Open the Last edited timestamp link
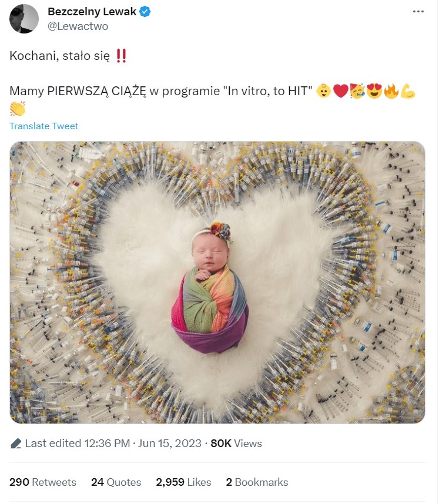 (113, 443)
